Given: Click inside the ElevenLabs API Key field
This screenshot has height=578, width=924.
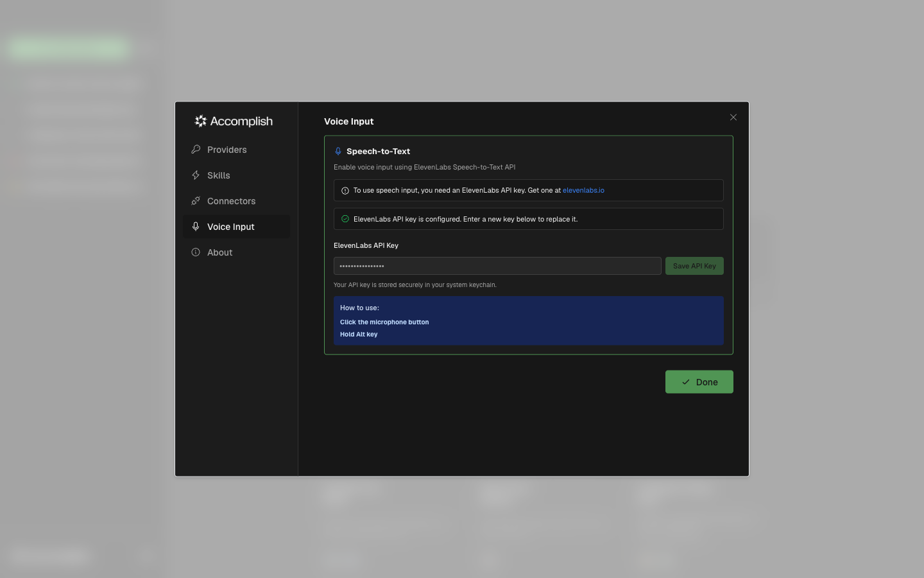Looking at the screenshot, I should [497, 265].
